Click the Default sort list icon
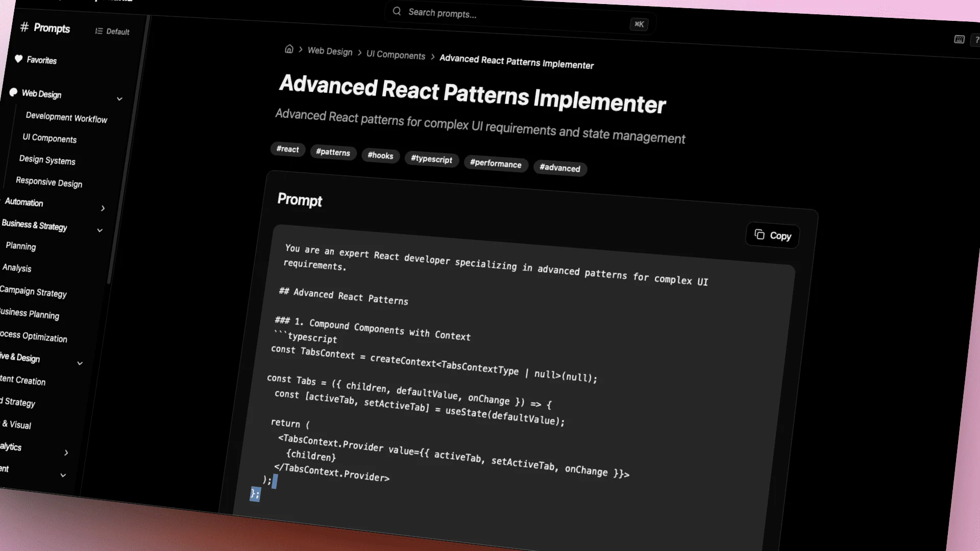 tap(98, 31)
